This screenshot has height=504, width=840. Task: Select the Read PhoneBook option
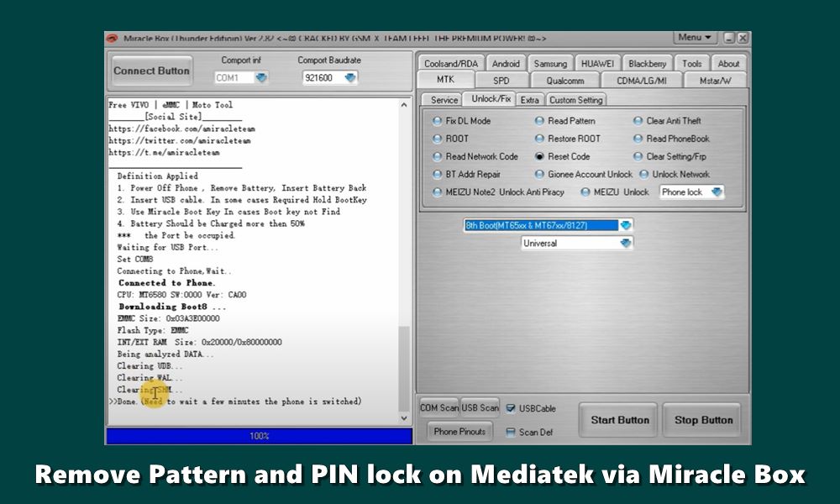[x=638, y=139]
